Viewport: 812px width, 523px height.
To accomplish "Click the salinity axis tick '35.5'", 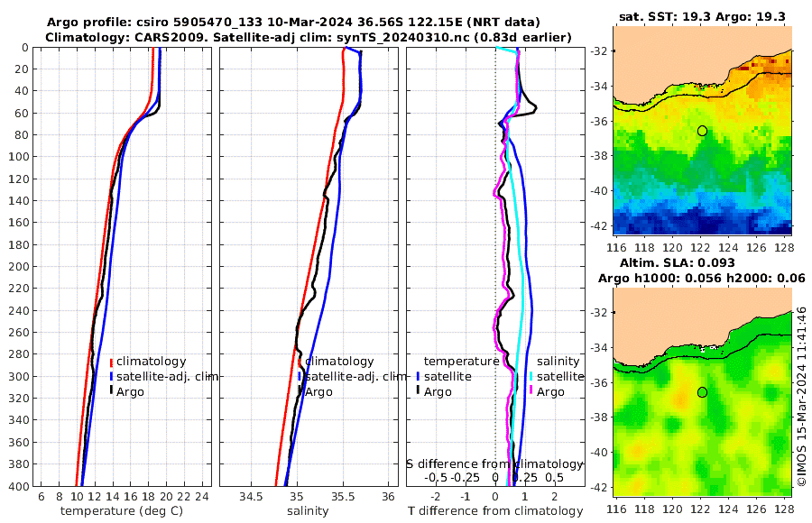I will (x=343, y=497).
